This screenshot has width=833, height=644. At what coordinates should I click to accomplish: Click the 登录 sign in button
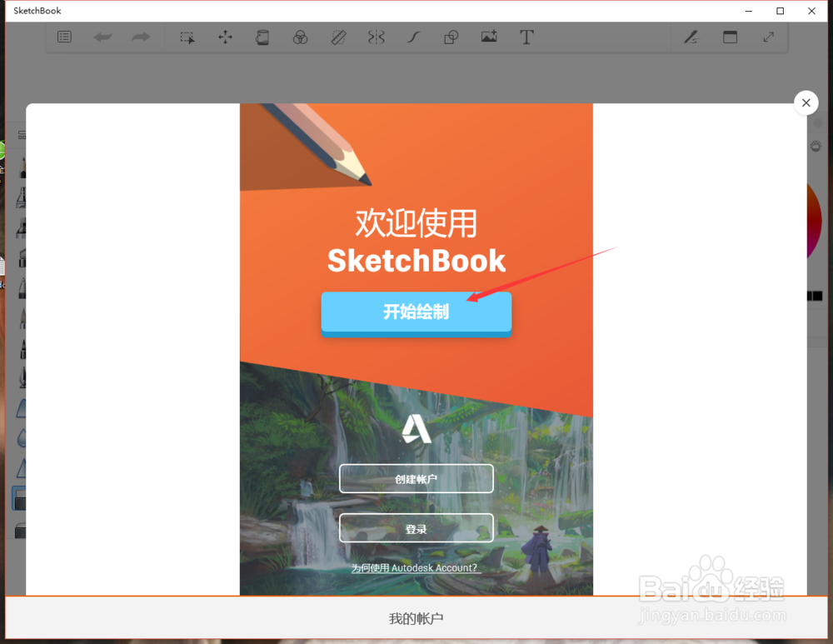[x=416, y=528]
